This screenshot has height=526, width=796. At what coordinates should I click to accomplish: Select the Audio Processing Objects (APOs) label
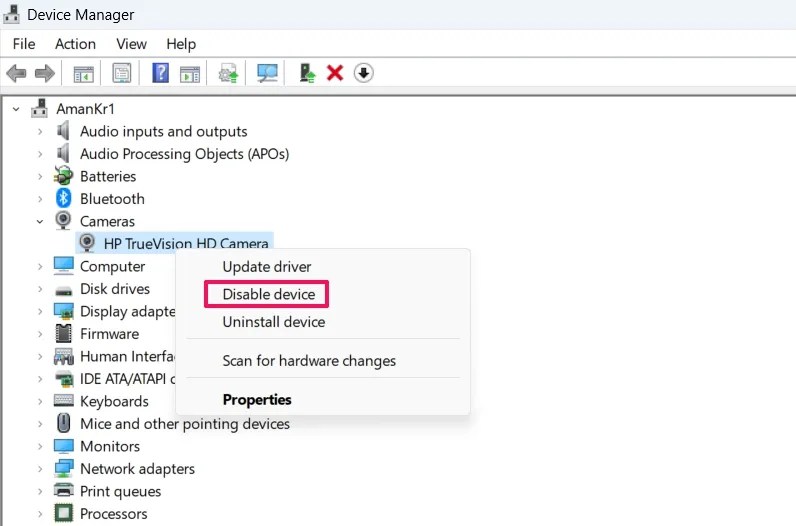(x=184, y=154)
